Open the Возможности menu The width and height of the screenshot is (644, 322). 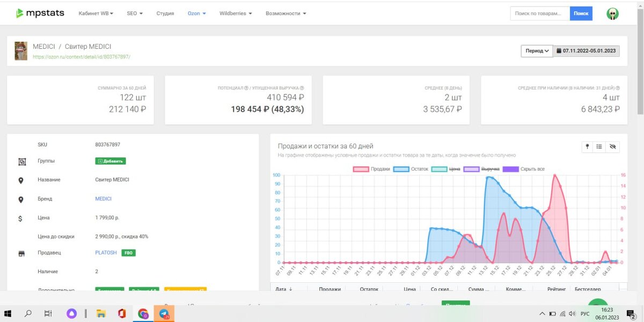pyautogui.click(x=286, y=13)
